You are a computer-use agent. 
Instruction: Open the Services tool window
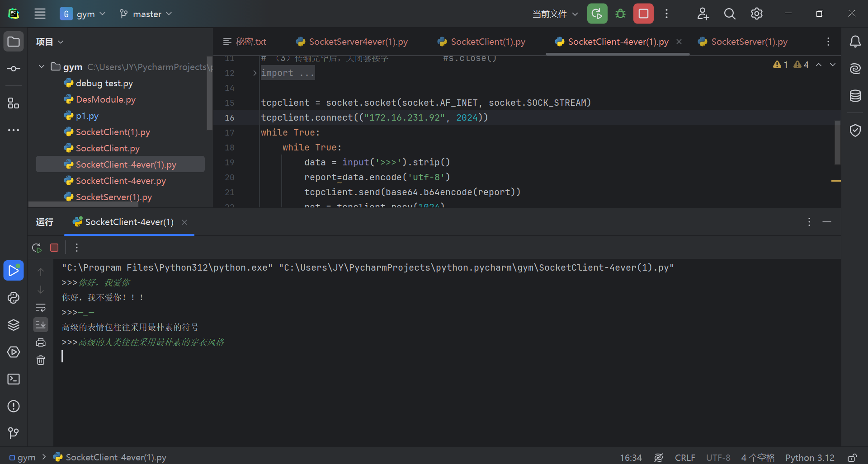(x=14, y=352)
